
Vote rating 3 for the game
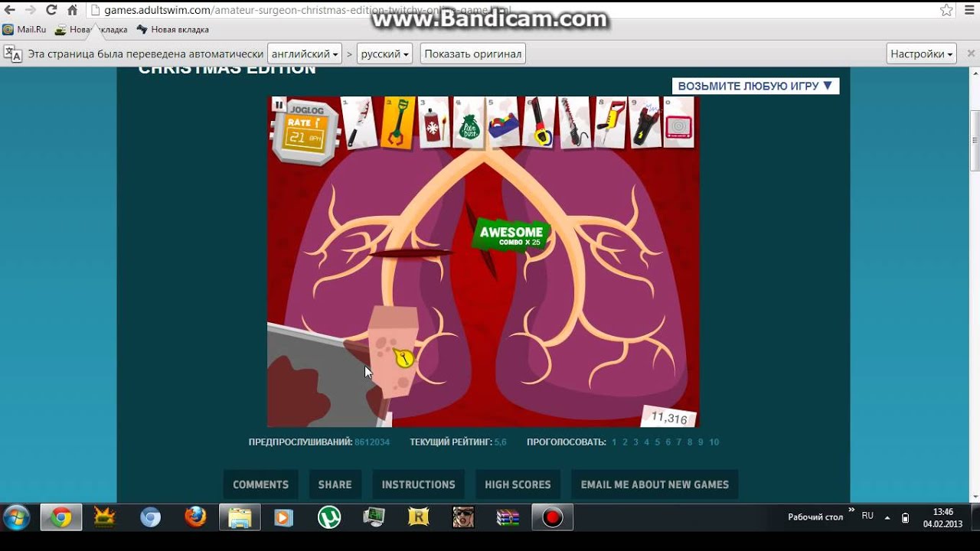point(635,442)
